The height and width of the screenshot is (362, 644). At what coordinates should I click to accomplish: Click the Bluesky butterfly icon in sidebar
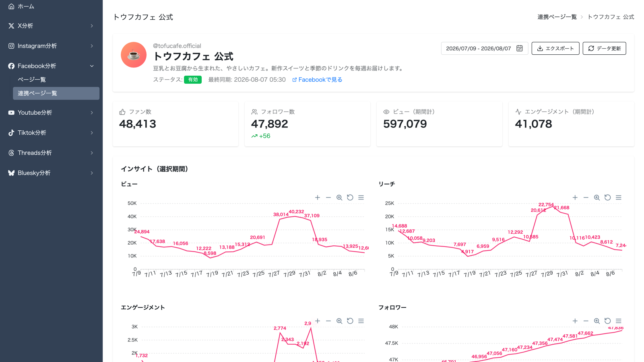coord(11,173)
